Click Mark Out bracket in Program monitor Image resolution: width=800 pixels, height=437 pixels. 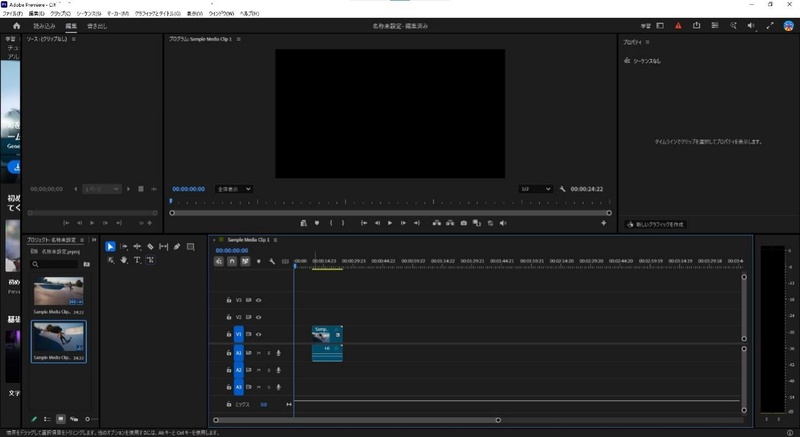click(x=343, y=223)
